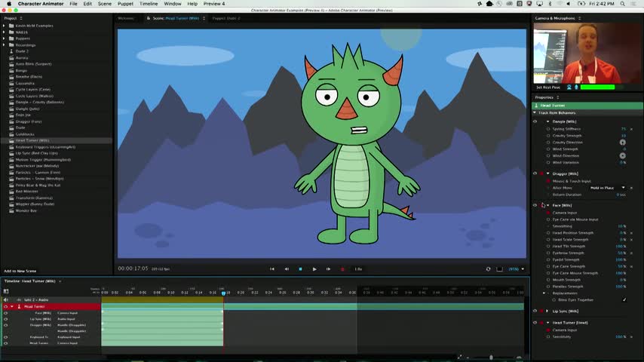The image size is (644, 362).
Task: Collapse the Track Item Behaviors section
Action: tap(535, 112)
